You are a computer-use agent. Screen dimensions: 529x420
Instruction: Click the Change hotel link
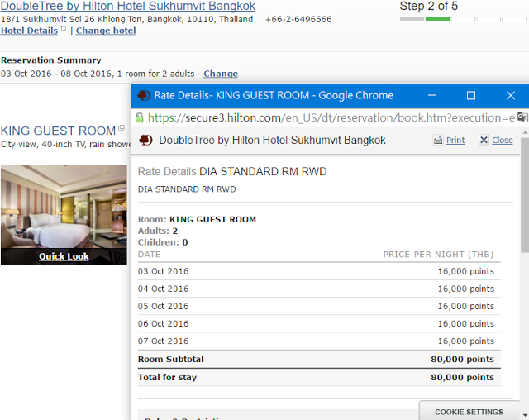click(x=106, y=31)
